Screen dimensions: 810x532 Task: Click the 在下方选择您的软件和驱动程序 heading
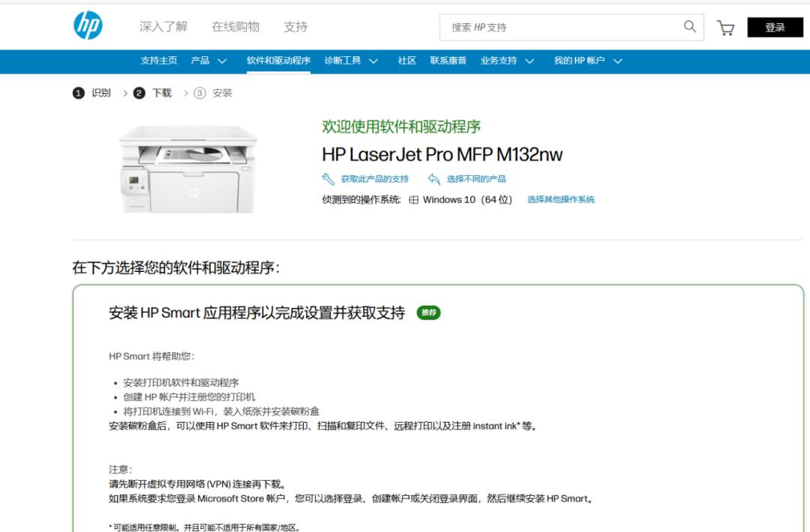pyautogui.click(x=175, y=267)
